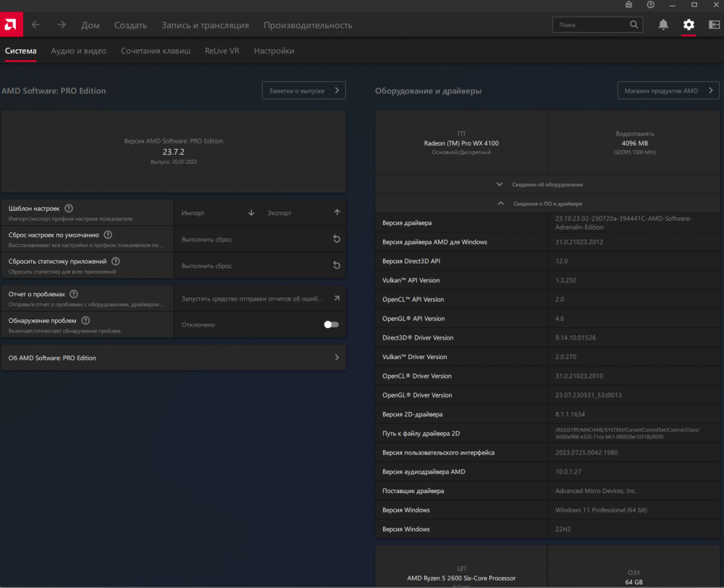Open Об AMD Software: PRO Edition row
Image resolution: width=724 pixels, height=588 pixels.
click(x=174, y=358)
